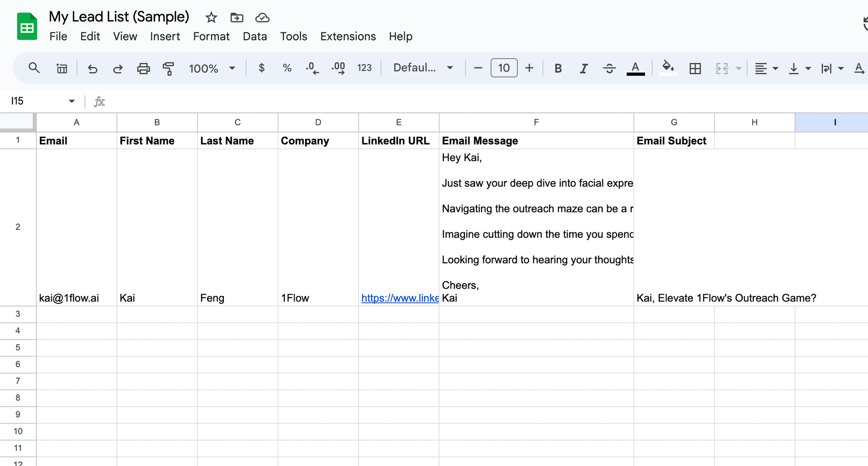Open the Extensions menu
This screenshot has height=466, width=868.
click(x=348, y=36)
